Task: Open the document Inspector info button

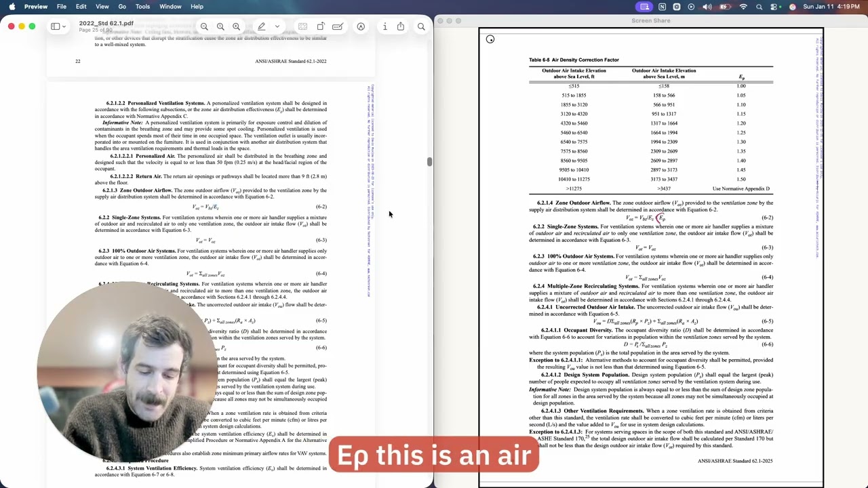Action: [384, 26]
